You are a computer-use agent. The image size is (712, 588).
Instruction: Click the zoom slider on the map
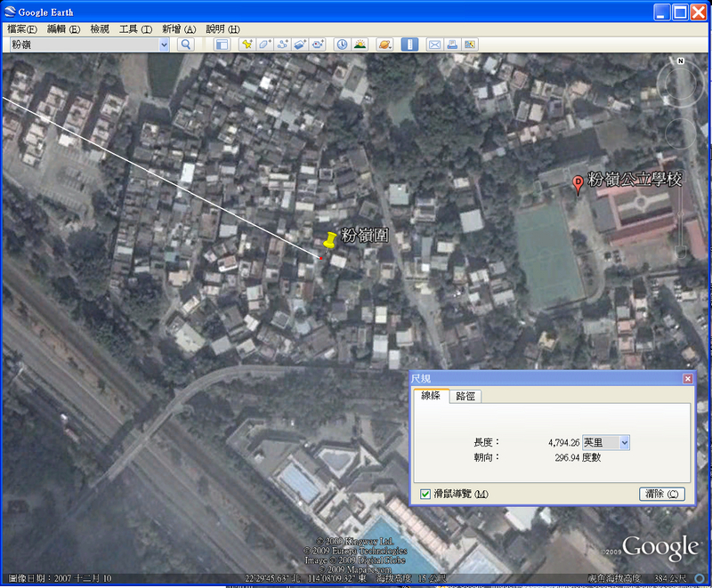pos(680,215)
